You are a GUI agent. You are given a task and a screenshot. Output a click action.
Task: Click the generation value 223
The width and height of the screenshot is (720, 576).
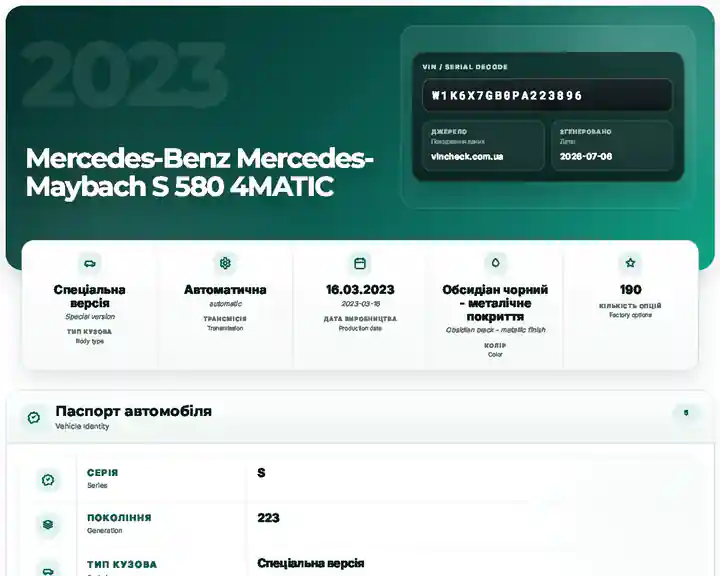(268, 518)
